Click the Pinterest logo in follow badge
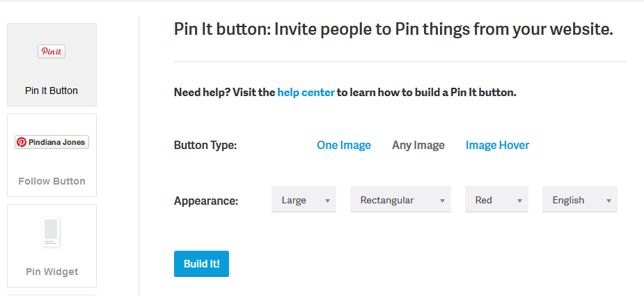The image size is (644, 296). (22, 142)
